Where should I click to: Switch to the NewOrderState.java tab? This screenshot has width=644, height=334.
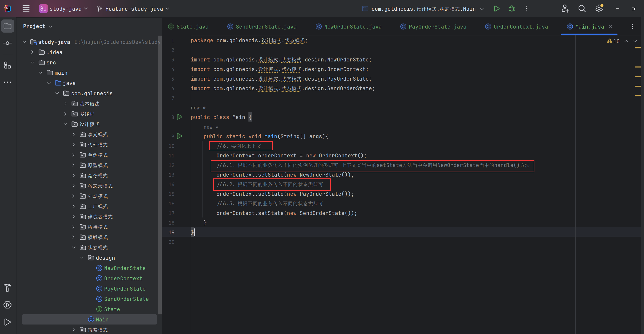click(x=349, y=27)
